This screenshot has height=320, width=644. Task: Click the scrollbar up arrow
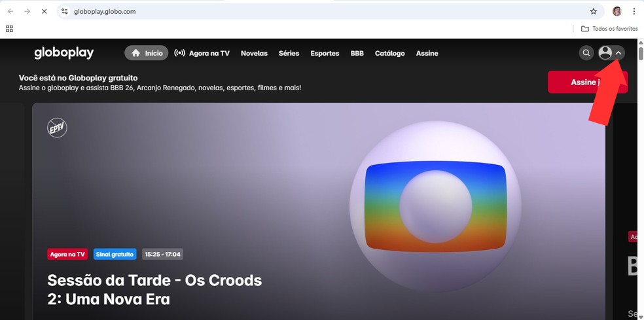(641, 42)
